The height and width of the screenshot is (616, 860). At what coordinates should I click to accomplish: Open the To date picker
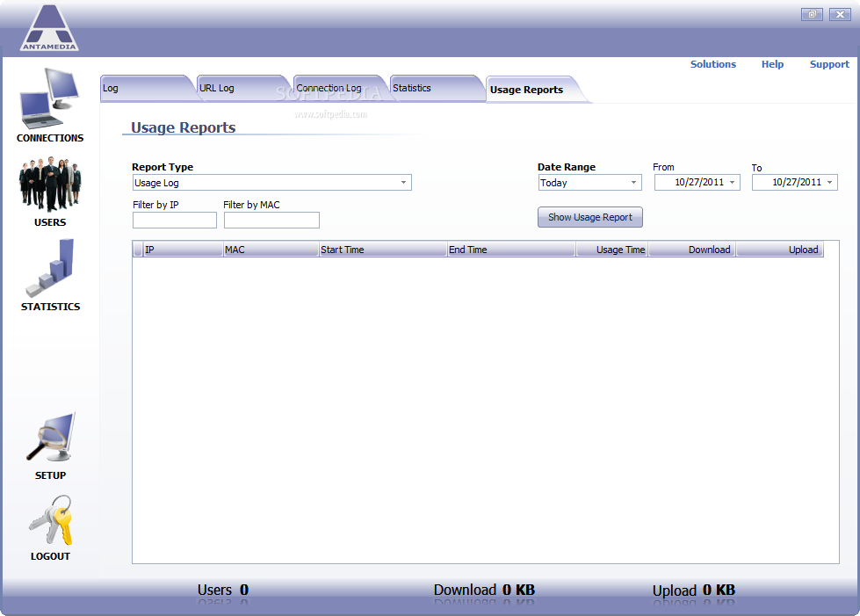[830, 182]
